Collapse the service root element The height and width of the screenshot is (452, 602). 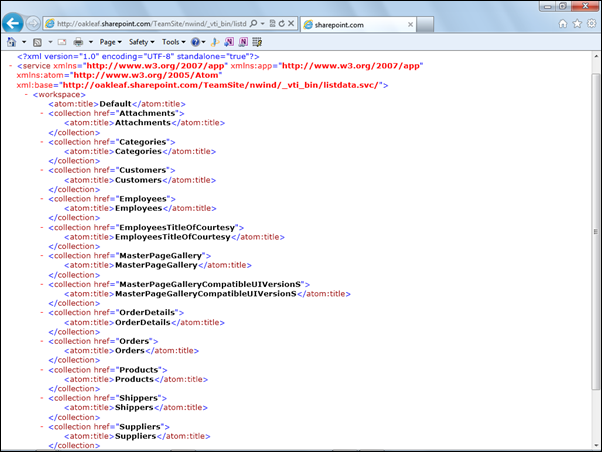click(10, 66)
